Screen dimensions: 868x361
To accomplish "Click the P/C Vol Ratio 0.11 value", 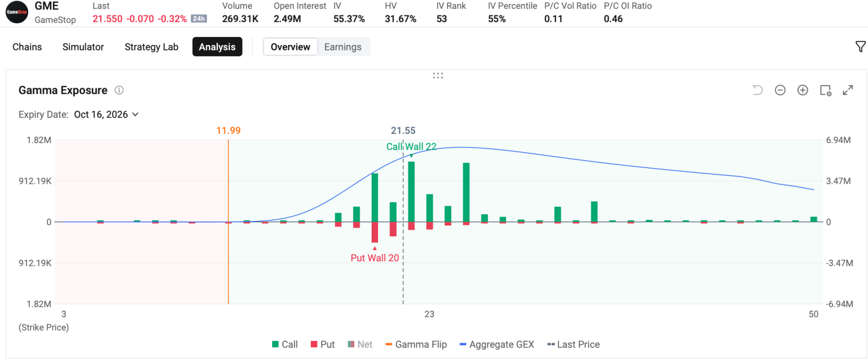I will tap(553, 18).
